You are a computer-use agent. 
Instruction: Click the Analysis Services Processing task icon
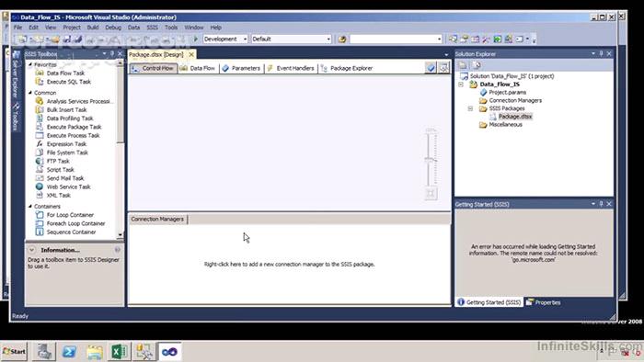40,101
